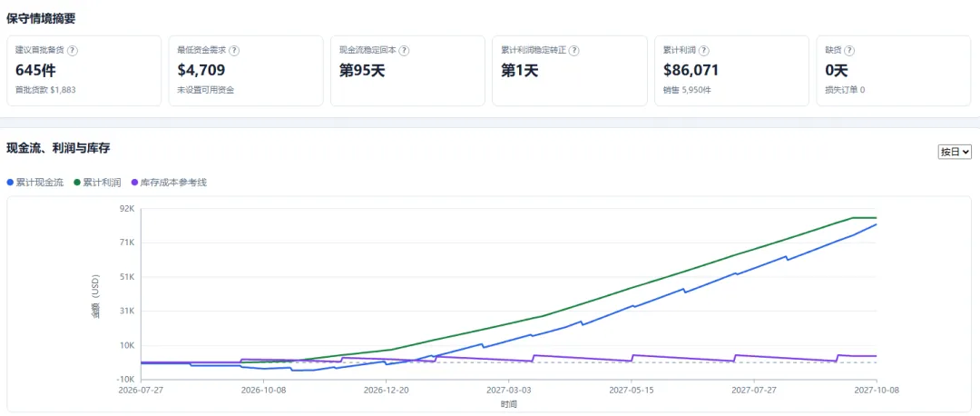Hide 库存成本参考线 legend series
This screenshot has width=980, height=416.
[x=169, y=183]
